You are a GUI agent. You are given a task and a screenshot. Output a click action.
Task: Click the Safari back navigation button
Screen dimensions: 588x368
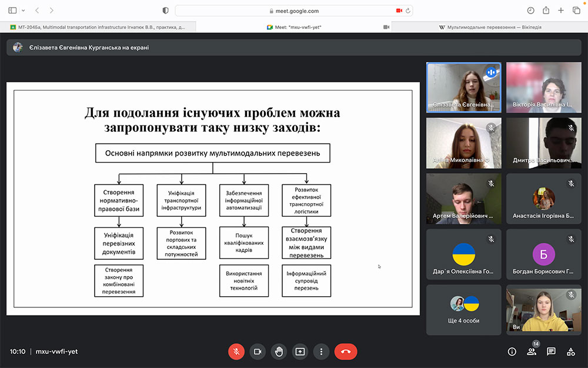click(38, 11)
